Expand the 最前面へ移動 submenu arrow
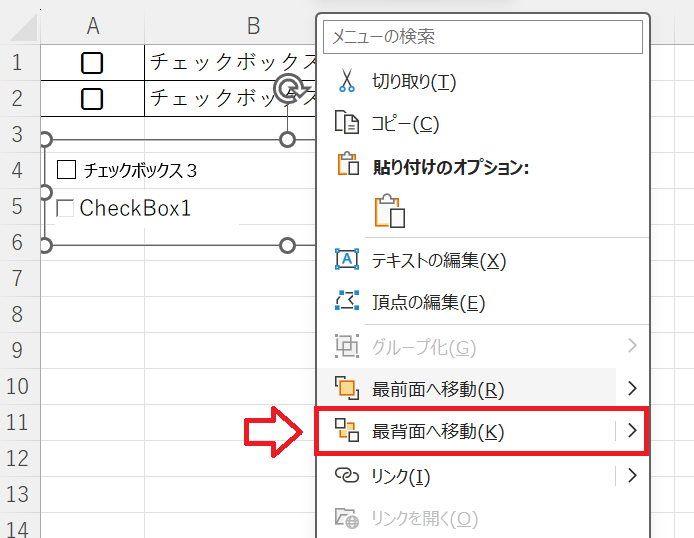 [x=631, y=388]
